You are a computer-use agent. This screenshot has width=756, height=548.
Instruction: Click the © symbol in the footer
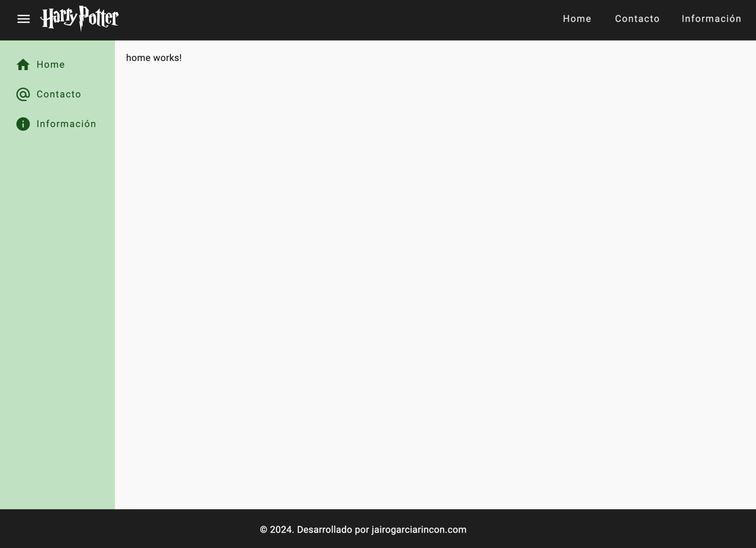tap(263, 530)
